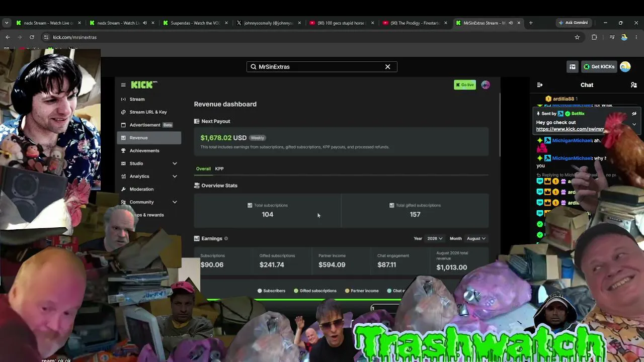Open the Stream sidebar item

point(149,100)
